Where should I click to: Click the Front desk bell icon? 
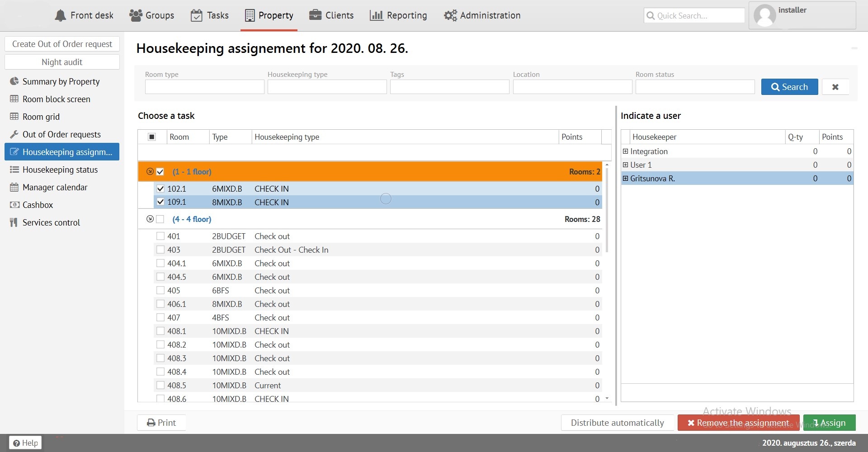[60, 15]
